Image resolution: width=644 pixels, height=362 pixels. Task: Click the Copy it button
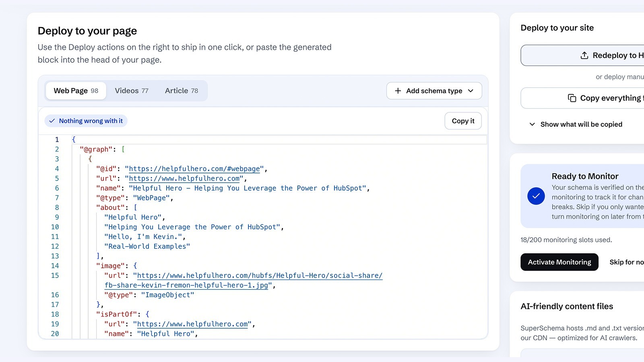463,121
